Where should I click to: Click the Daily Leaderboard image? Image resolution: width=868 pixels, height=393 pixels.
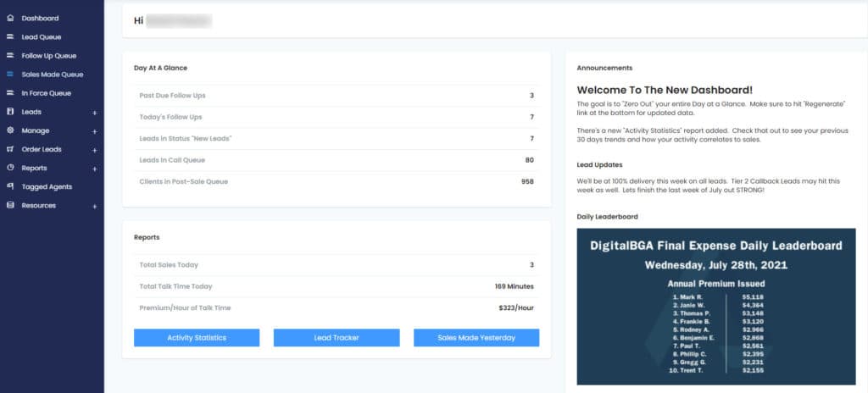[715, 307]
